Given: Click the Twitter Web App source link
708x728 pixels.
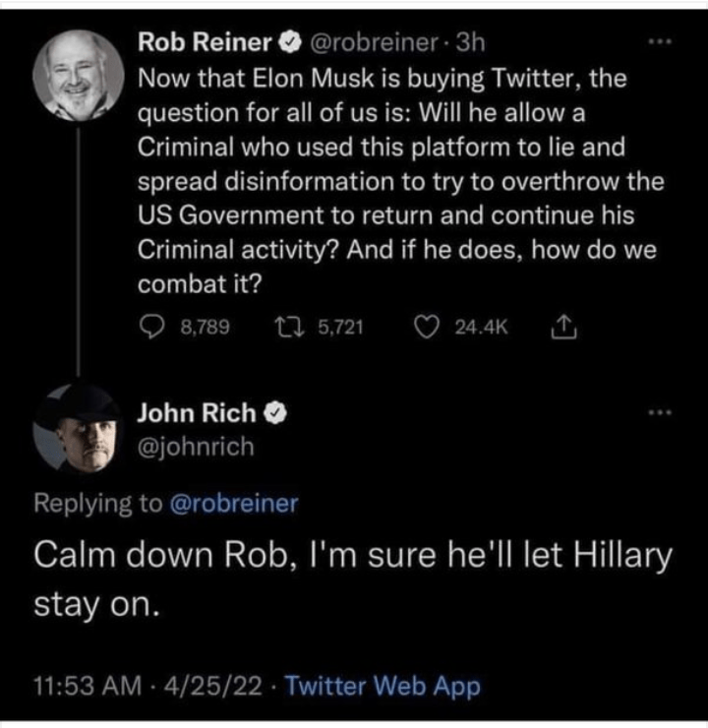Looking at the screenshot, I should tap(383, 686).
